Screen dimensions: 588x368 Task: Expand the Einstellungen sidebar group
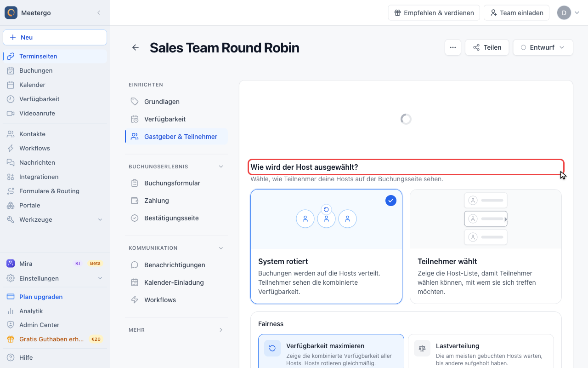point(100,278)
